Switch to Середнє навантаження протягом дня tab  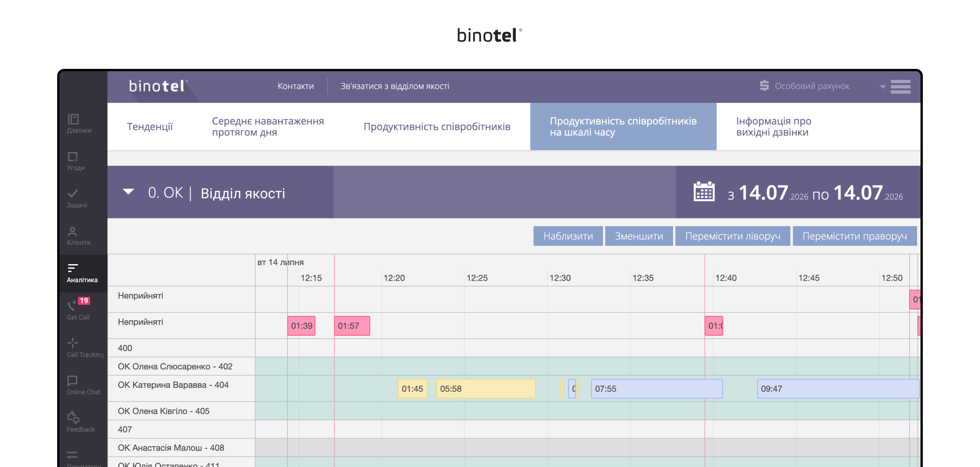point(268,126)
